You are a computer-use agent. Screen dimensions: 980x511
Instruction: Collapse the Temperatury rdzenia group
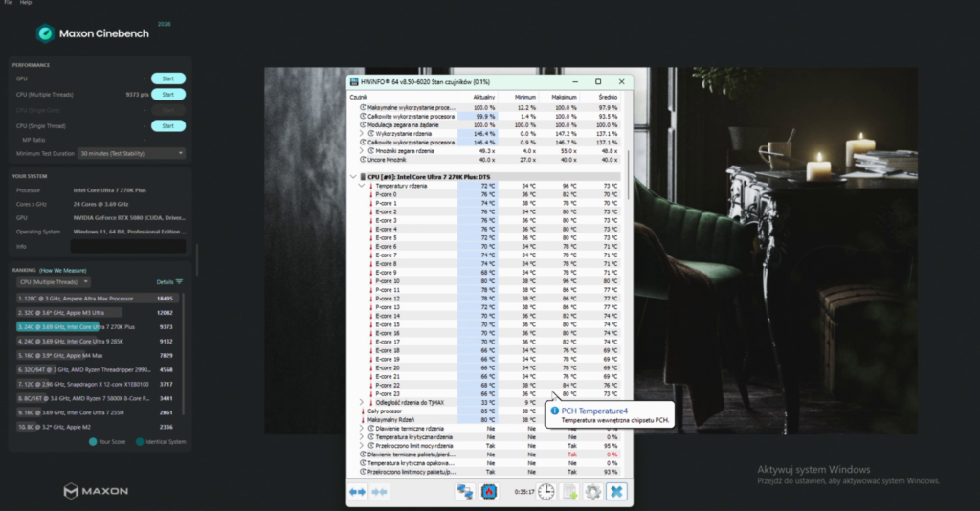(361, 187)
